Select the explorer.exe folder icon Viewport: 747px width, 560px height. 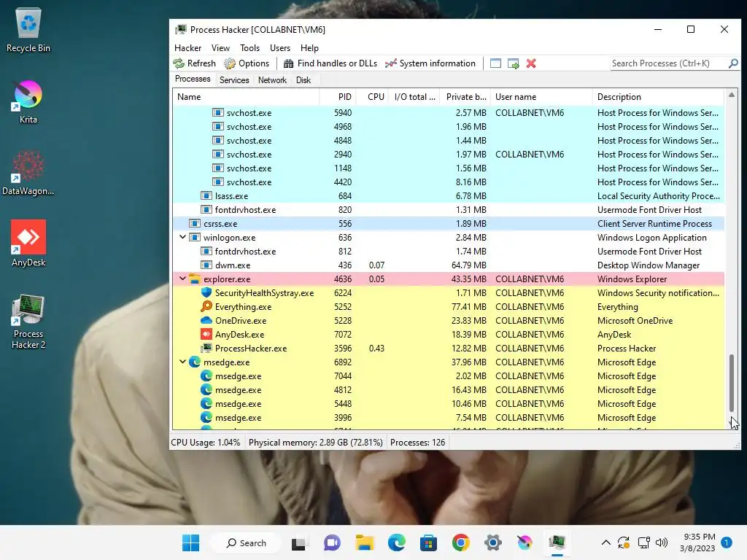pos(194,279)
